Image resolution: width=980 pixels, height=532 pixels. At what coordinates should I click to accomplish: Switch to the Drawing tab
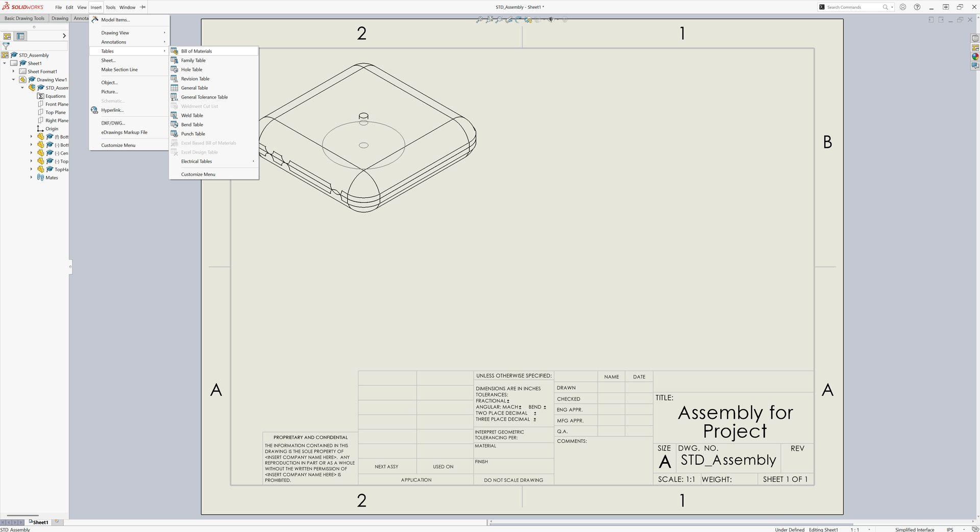coord(60,18)
